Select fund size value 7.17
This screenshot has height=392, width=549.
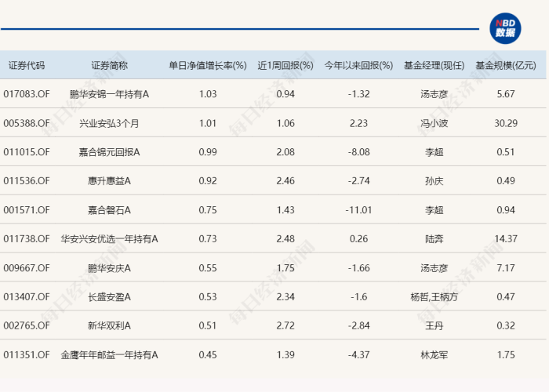506,268
